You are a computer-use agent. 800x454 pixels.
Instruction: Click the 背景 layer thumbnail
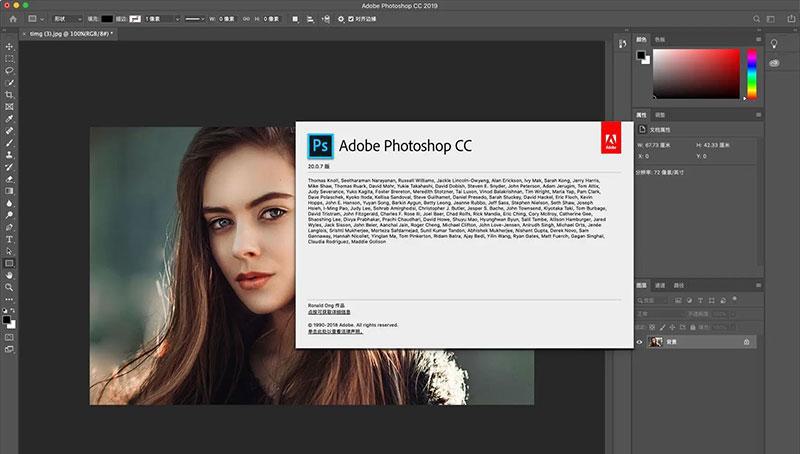pos(655,342)
